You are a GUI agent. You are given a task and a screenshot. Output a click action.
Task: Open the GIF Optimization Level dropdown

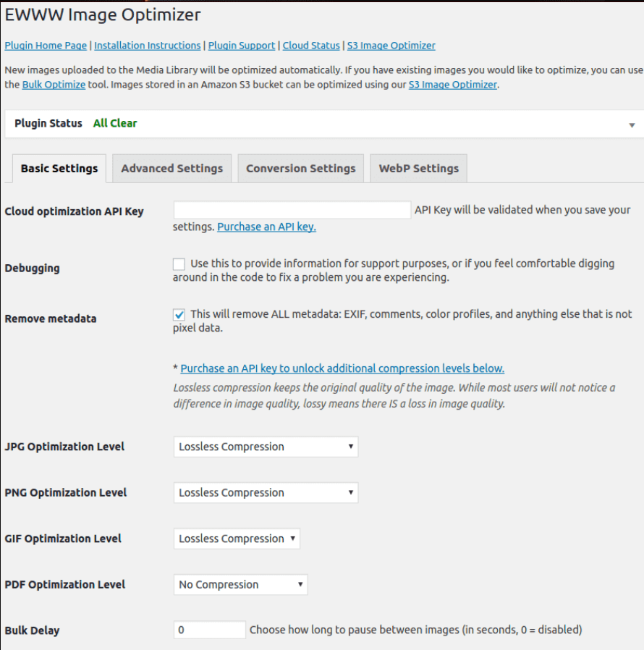(237, 539)
